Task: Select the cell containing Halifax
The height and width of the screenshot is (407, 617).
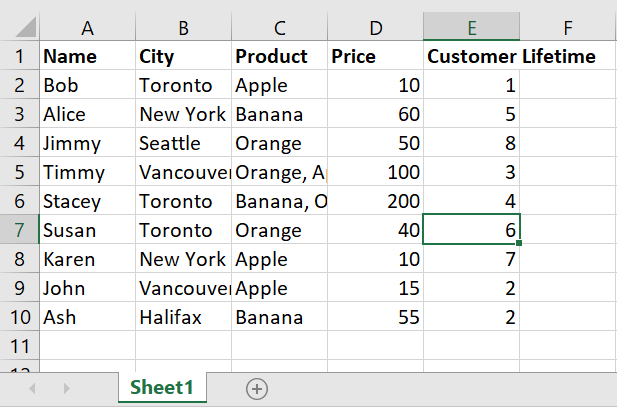Action: coord(183,317)
